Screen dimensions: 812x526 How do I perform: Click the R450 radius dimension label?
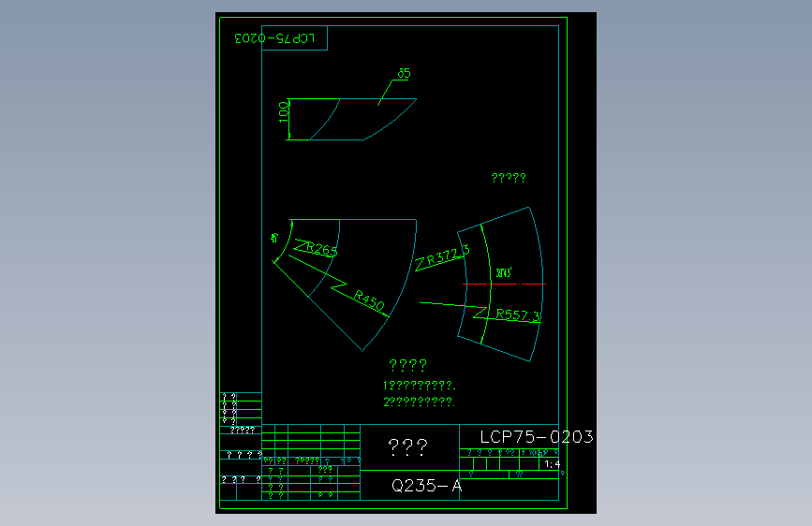coord(369,300)
